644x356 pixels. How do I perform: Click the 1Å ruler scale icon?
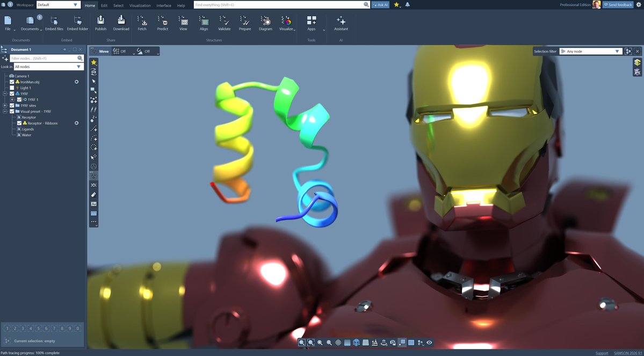[374, 343]
